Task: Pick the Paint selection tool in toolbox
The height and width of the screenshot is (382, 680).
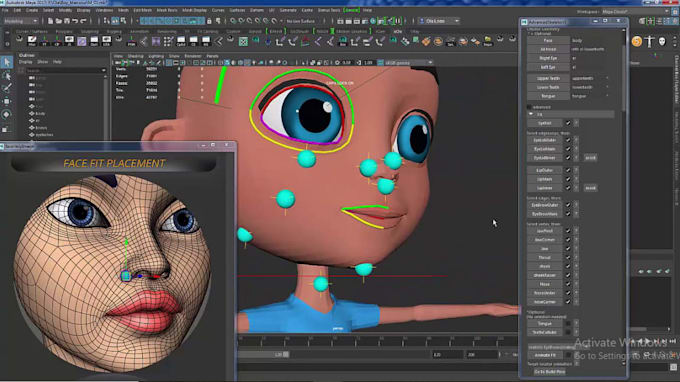Action: [7, 88]
